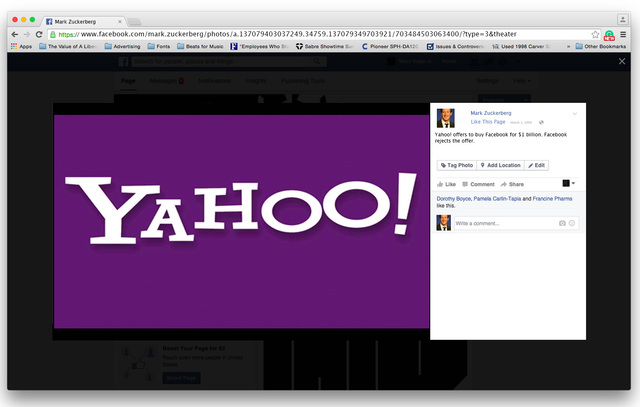
Task: Open the dimmed Publishing Tools tab
Action: tap(303, 81)
